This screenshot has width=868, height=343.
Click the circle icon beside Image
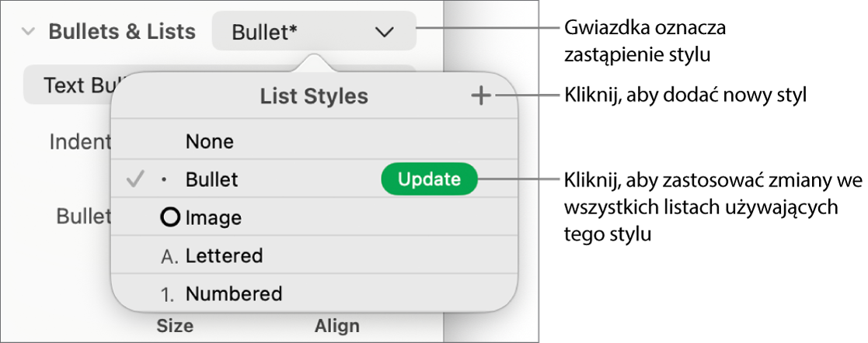[169, 218]
